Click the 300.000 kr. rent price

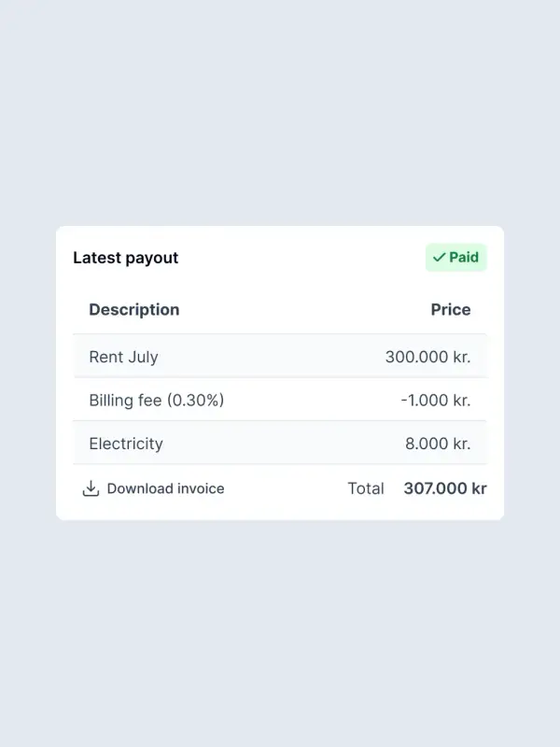tap(427, 357)
